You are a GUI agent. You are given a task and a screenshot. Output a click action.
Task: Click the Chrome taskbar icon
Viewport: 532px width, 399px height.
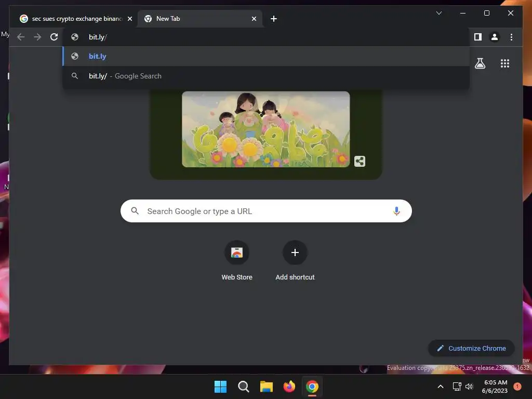(x=312, y=387)
